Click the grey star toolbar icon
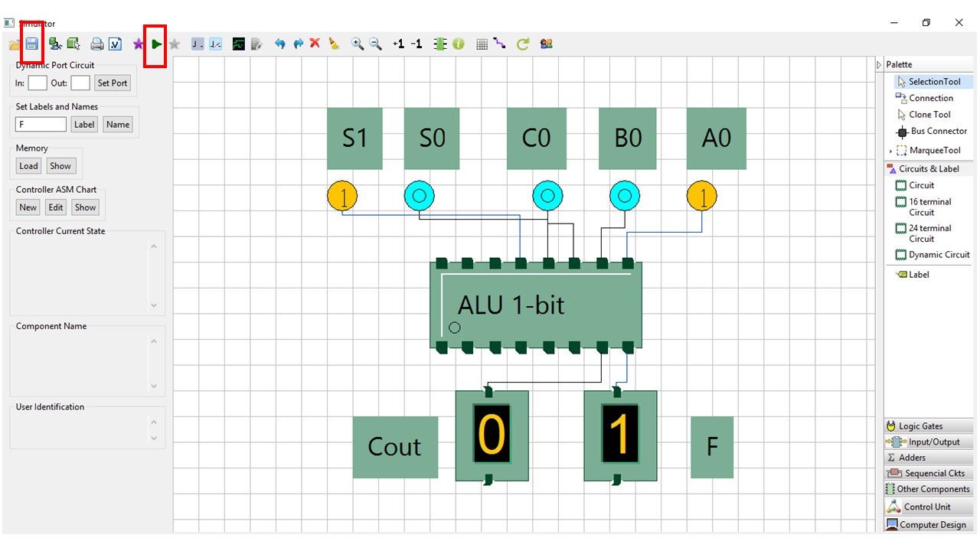The width and height of the screenshot is (980, 551). (175, 44)
